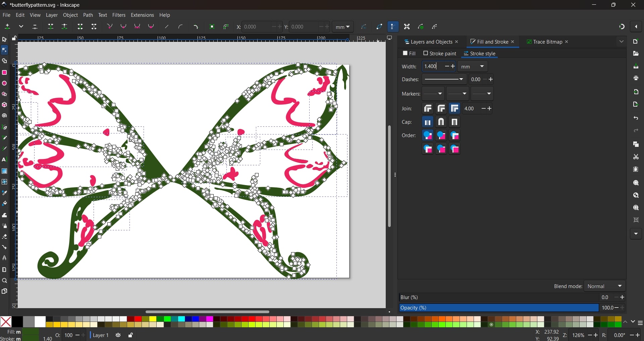Click the Save document icon

pyautogui.click(x=636, y=66)
